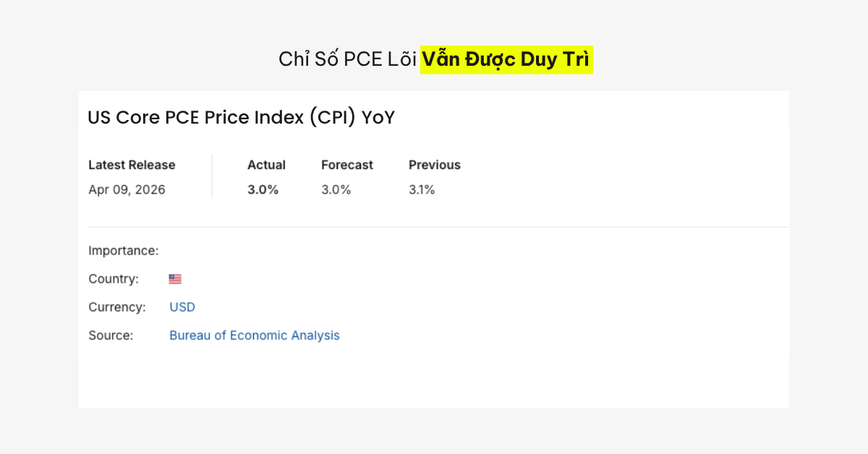Click '(CPI)' in the card title

pos(332,118)
